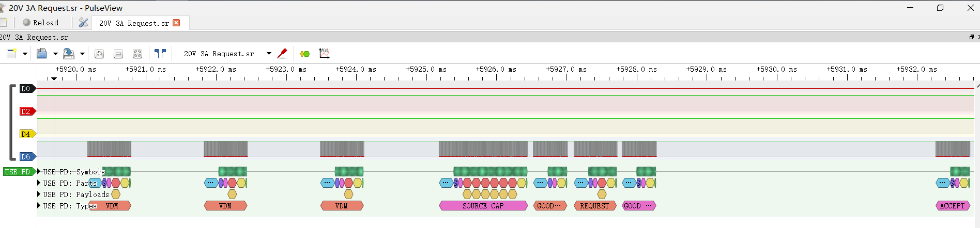Select the red D2 channel label

pos(27,111)
